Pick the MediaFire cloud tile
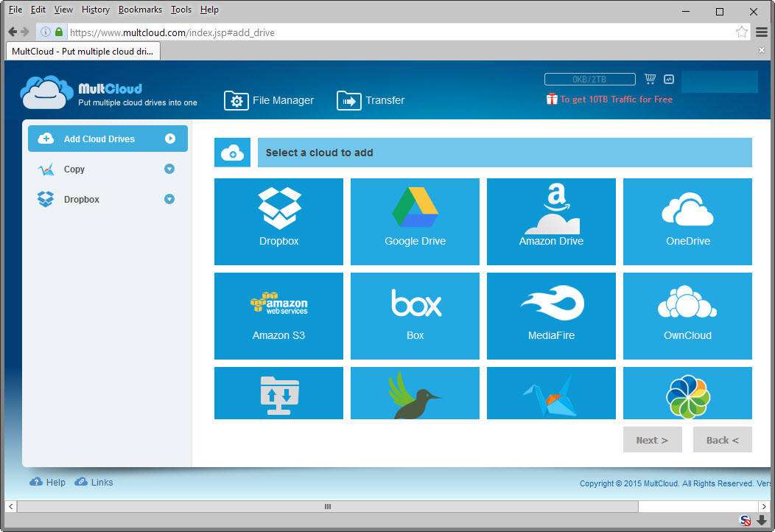 [551, 316]
